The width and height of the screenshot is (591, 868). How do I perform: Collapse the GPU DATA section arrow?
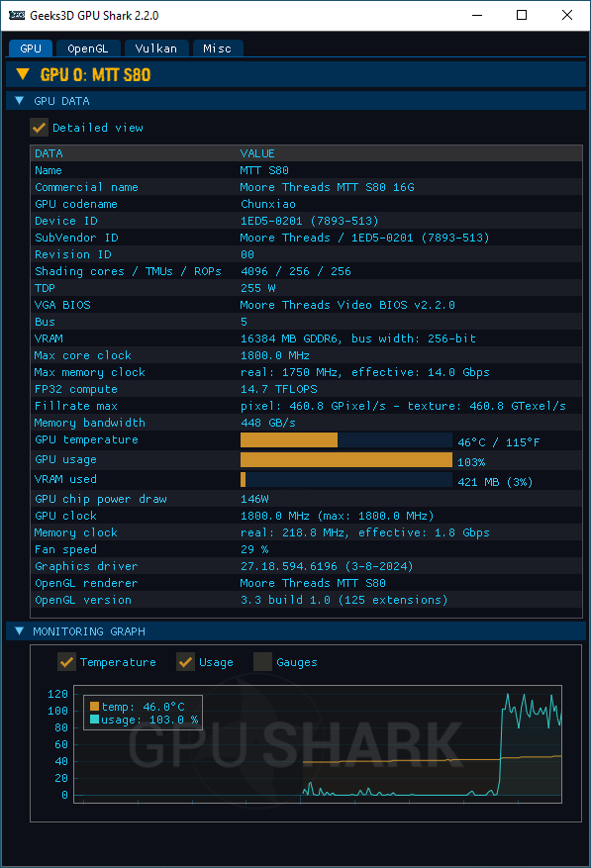click(20, 101)
